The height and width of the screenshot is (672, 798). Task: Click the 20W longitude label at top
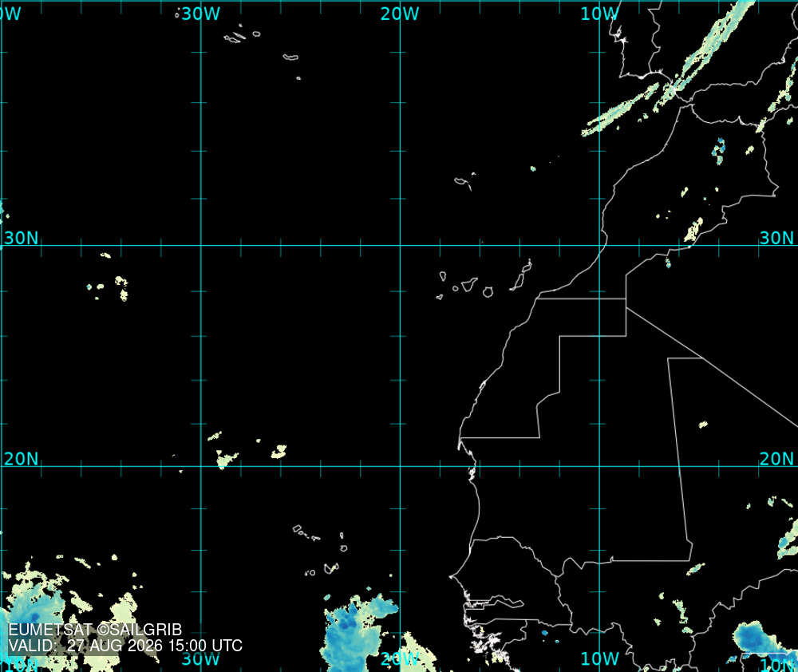coord(400,14)
